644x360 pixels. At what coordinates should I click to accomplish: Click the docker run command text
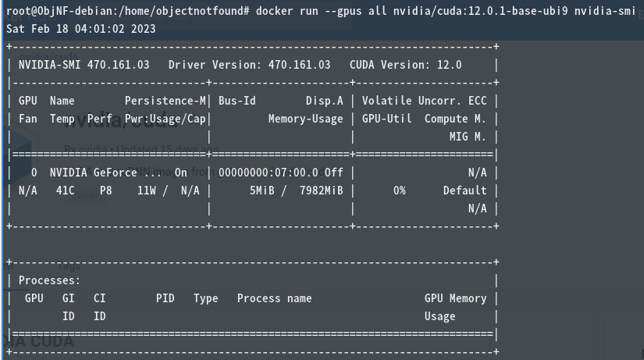(446, 11)
